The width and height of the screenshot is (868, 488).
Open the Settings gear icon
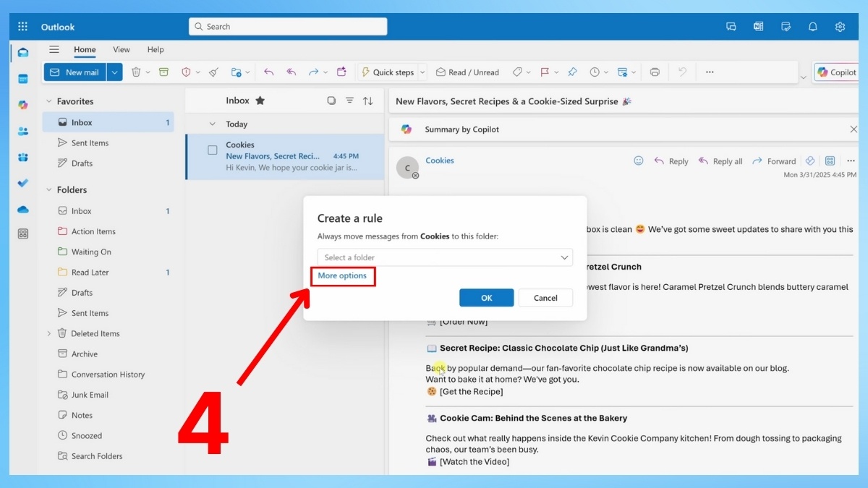840,27
